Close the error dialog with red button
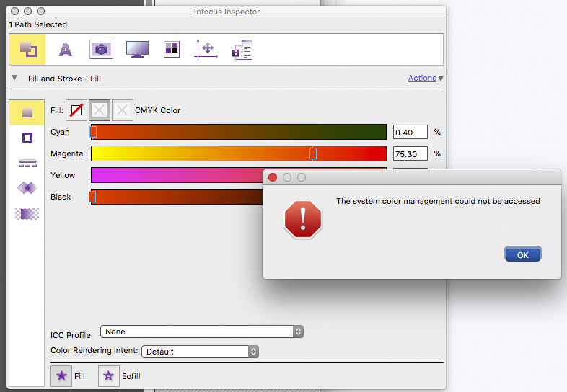 coord(273,177)
